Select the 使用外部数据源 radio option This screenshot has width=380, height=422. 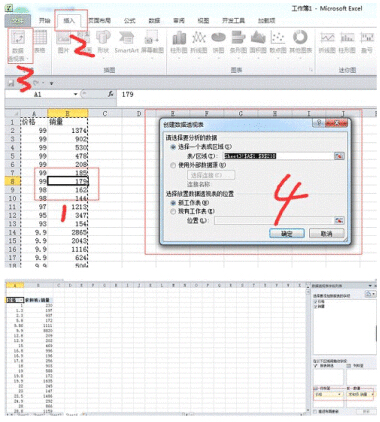(173, 165)
